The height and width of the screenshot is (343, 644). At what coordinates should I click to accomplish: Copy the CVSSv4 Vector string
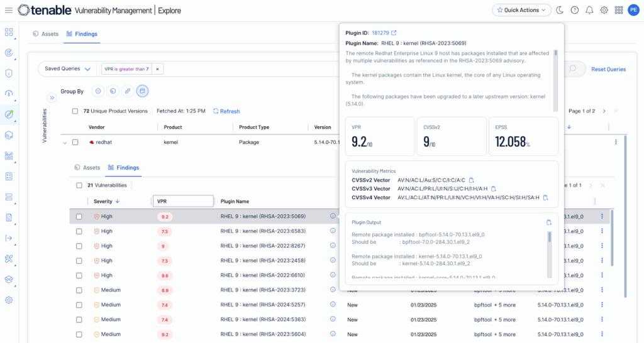pyautogui.click(x=546, y=197)
